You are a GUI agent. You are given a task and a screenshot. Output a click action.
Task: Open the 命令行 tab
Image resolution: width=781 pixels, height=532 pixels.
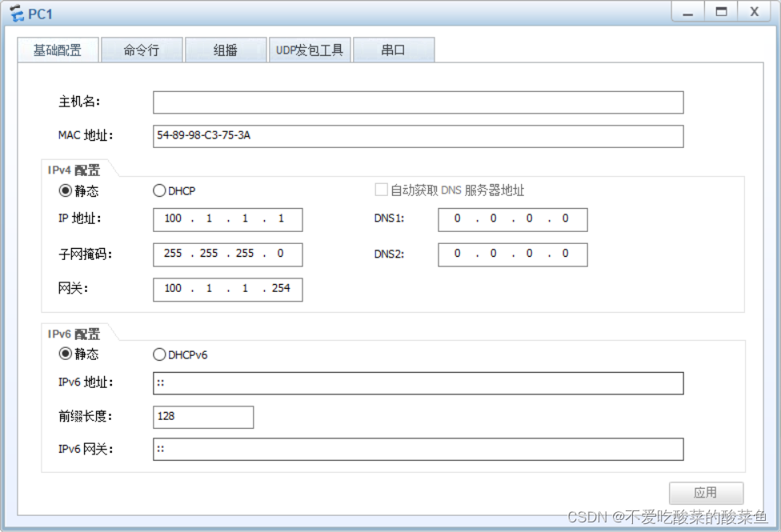coord(142,50)
